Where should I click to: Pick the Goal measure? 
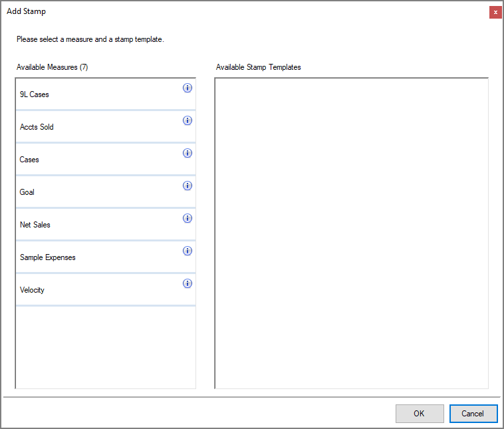tap(106, 192)
